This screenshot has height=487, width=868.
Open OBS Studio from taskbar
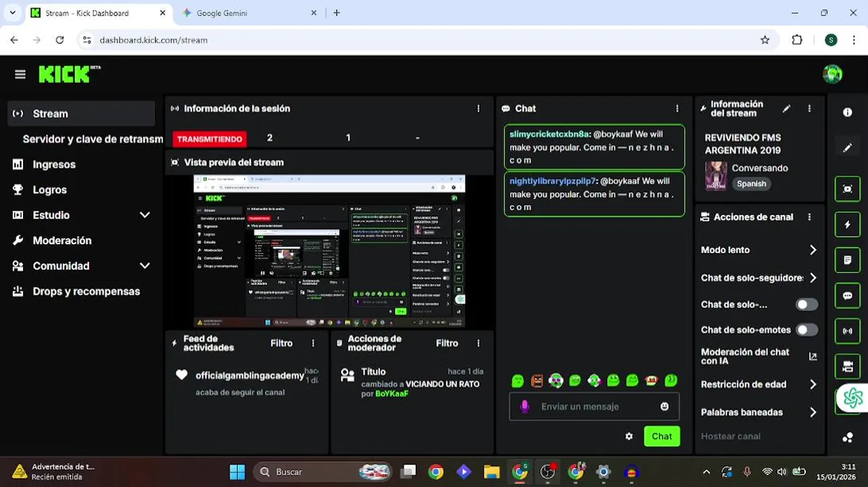(x=548, y=472)
